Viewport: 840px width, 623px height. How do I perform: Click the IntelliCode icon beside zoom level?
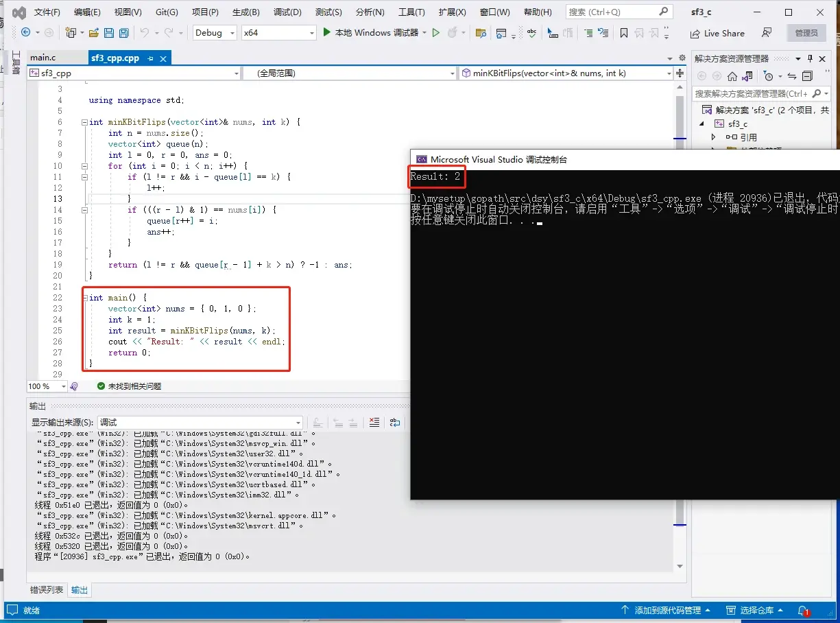pos(74,386)
